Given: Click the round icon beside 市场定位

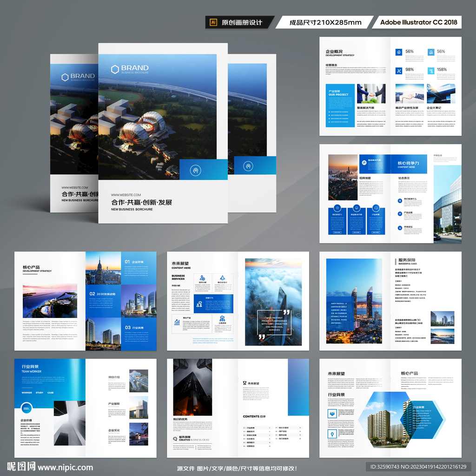Looking at the screenshot, I should 400,228.
